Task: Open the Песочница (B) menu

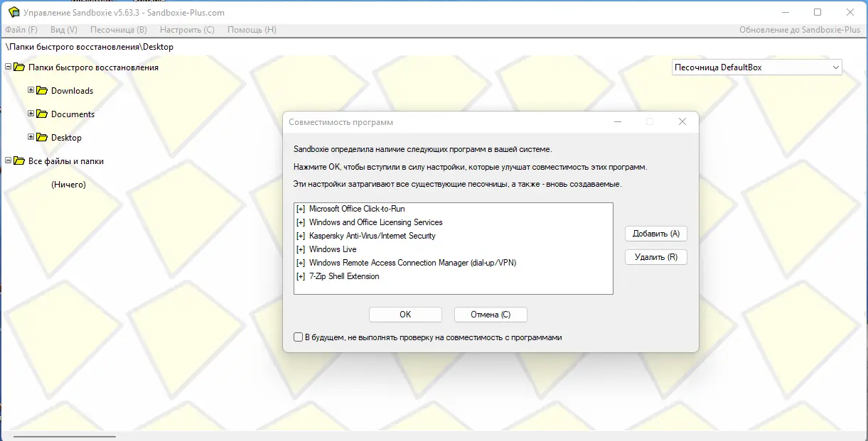Action: coord(119,30)
